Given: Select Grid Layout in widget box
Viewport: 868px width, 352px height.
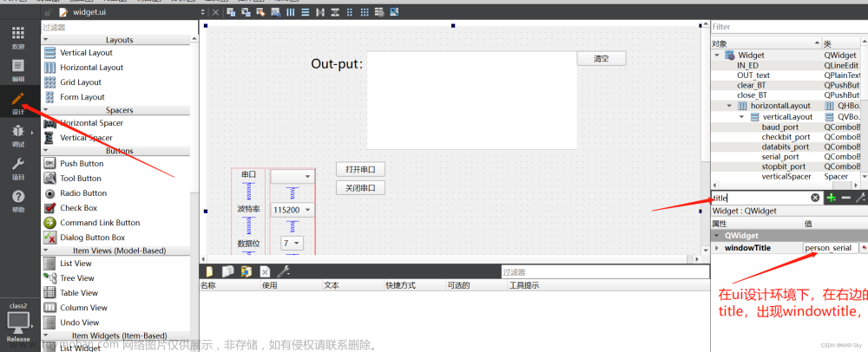Looking at the screenshot, I should tap(81, 82).
